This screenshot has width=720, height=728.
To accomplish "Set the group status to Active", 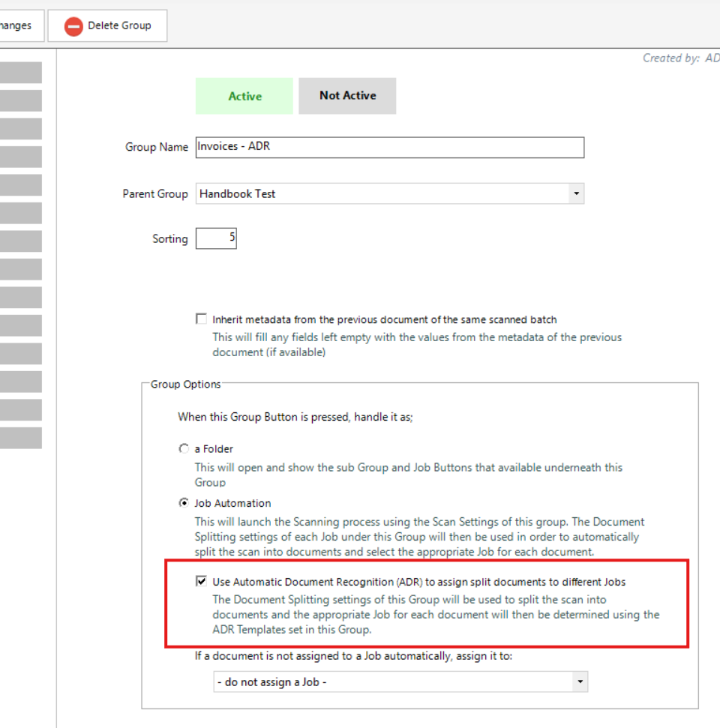I will coord(244,96).
